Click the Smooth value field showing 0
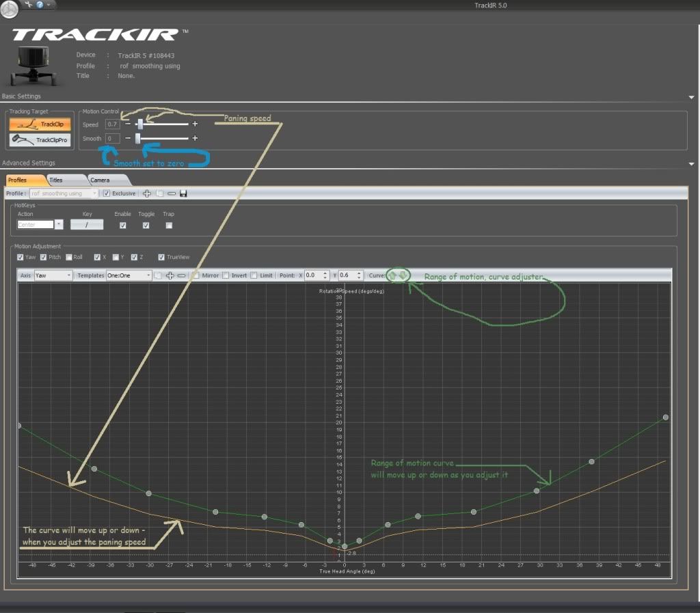The image size is (700, 613). tap(113, 138)
